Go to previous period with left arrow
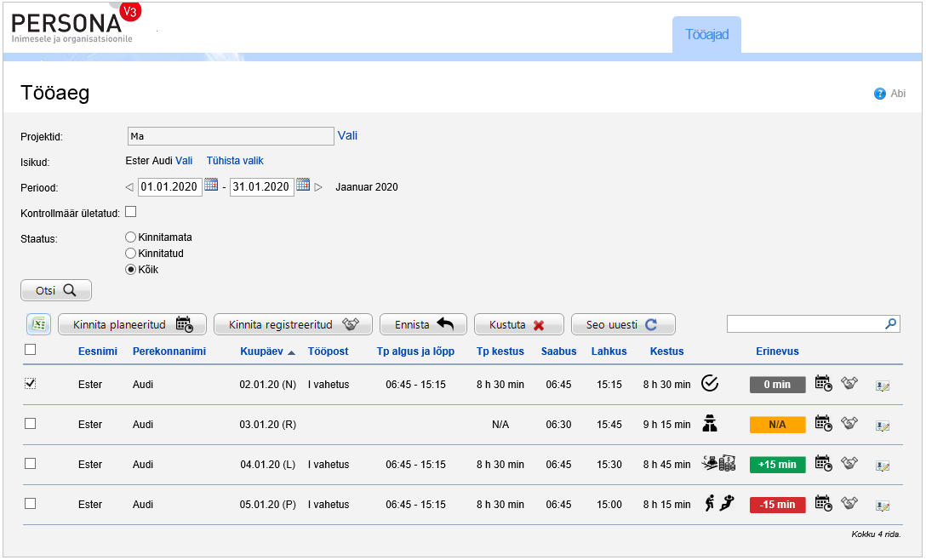The width and height of the screenshot is (926, 560). coord(129,187)
